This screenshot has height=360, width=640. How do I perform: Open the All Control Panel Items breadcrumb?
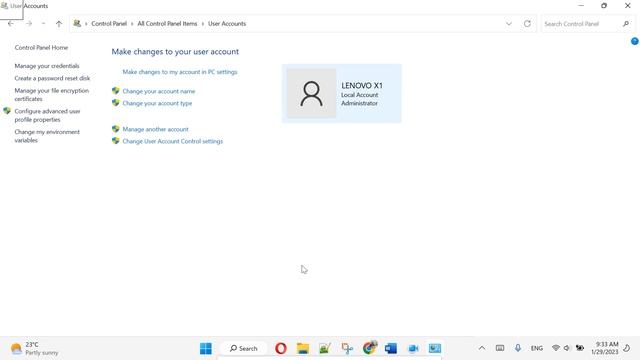[167, 24]
